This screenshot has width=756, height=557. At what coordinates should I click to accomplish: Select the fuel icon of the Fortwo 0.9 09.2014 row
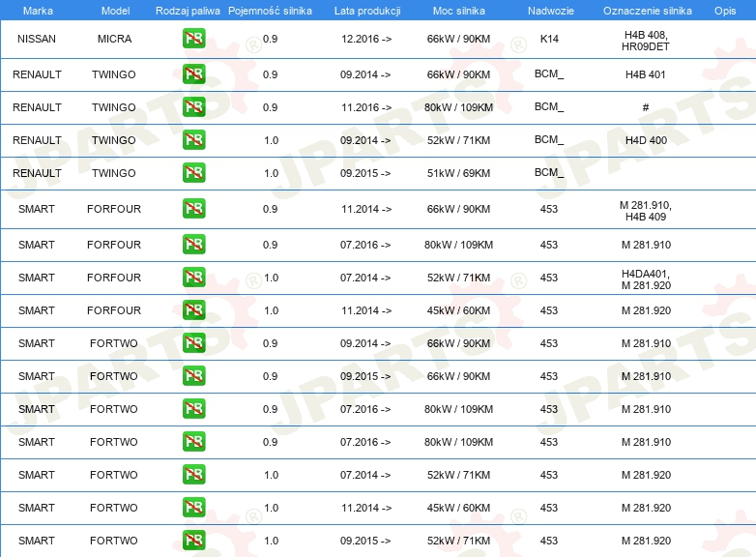point(193,343)
